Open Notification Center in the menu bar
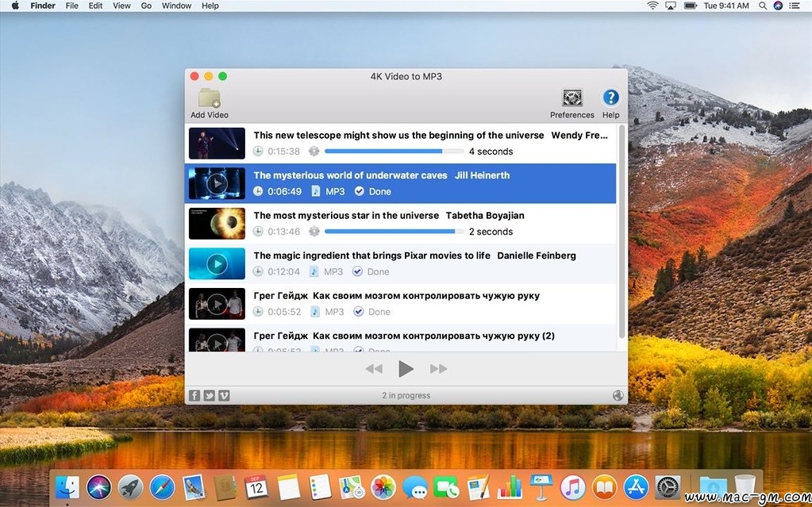 (x=795, y=6)
